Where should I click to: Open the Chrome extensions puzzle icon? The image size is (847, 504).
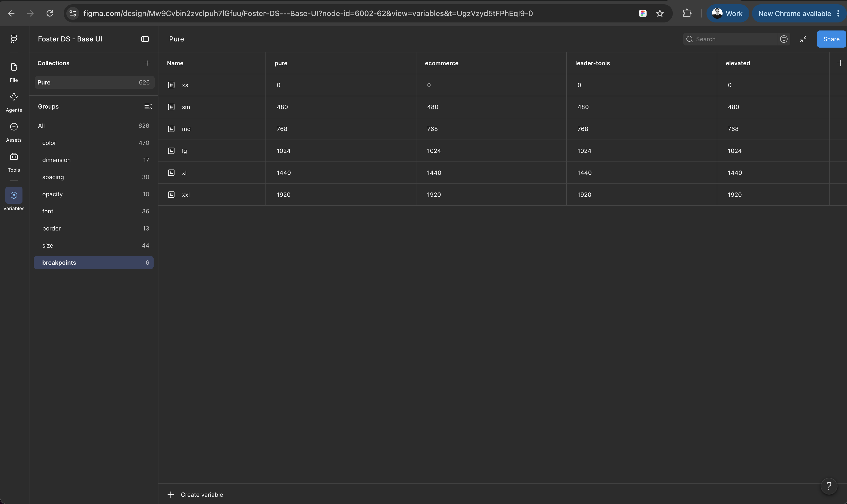click(687, 14)
